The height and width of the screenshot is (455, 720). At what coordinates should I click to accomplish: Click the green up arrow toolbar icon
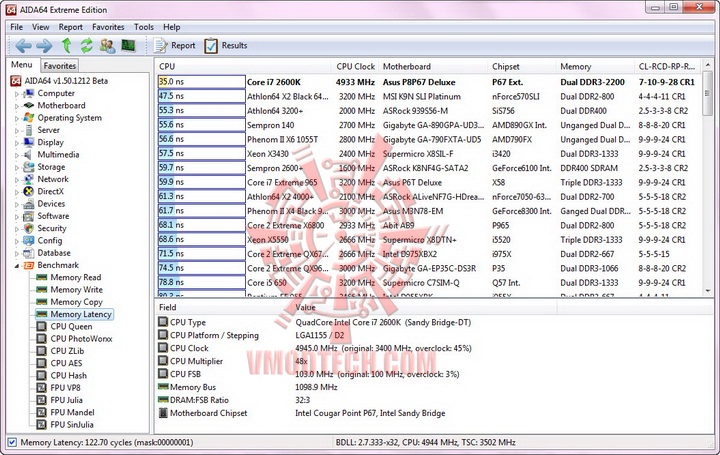click(x=67, y=45)
